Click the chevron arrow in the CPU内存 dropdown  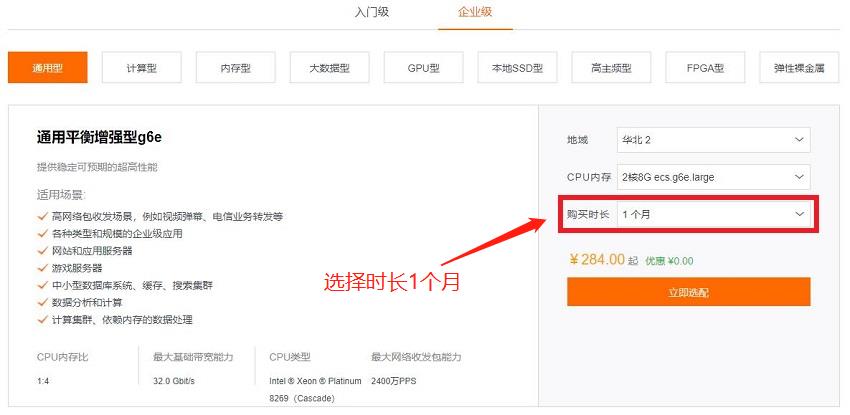(x=799, y=177)
